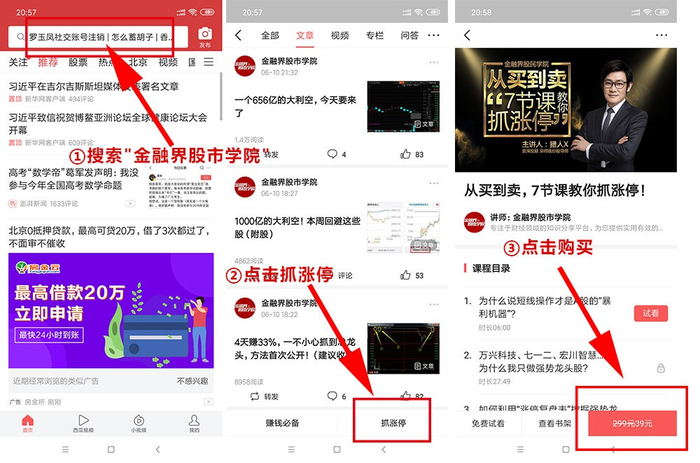Like the post showing 83 likes
700x463 pixels.
pyautogui.click(x=405, y=154)
